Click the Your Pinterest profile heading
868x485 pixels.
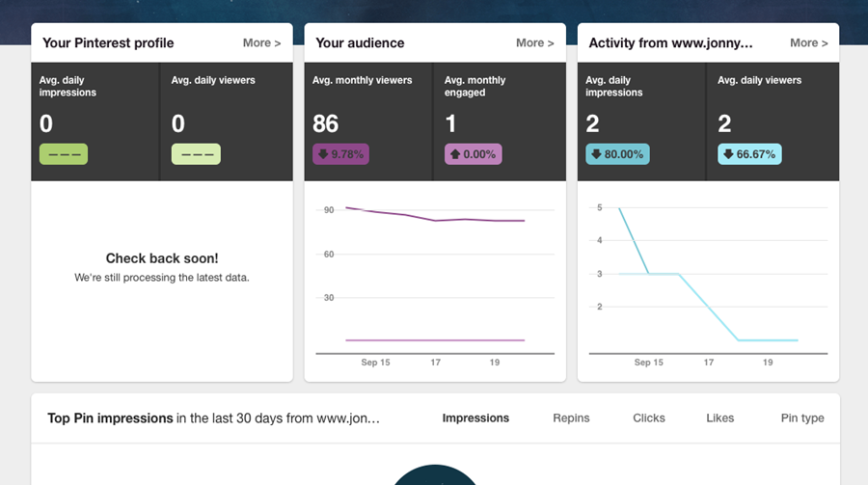108,43
